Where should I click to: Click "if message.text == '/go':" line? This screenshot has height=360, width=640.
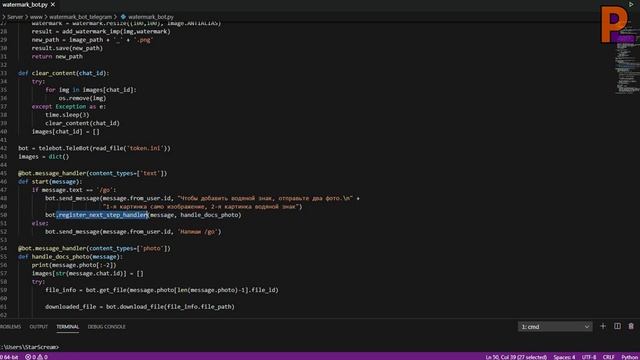(x=74, y=190)
